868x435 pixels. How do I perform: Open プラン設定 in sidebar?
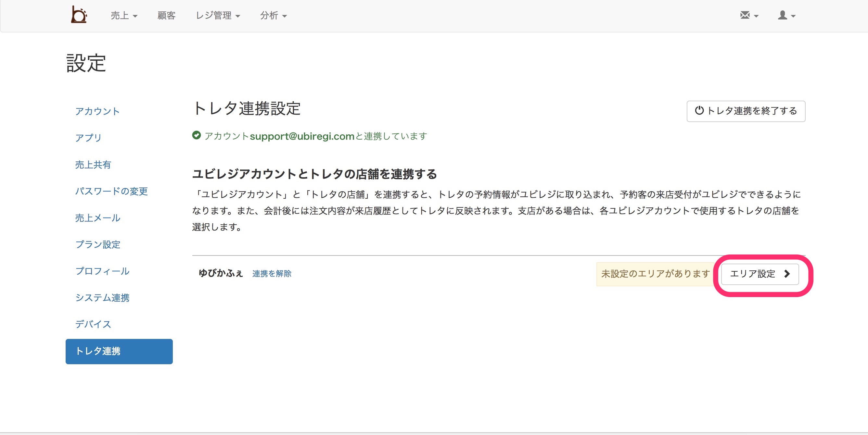coord(98,244)
